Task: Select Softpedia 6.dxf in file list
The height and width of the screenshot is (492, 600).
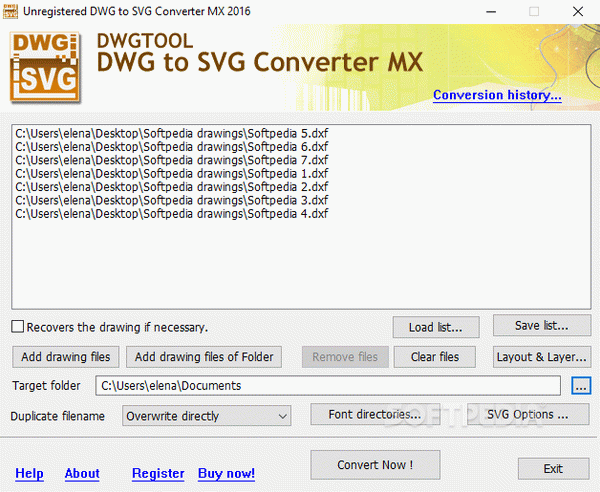Action: point(172,147)
